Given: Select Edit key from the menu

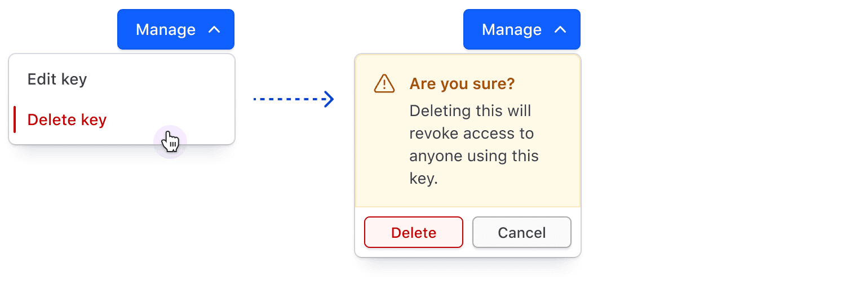Looking at the screenshot, I should click(x=57, y=79).
